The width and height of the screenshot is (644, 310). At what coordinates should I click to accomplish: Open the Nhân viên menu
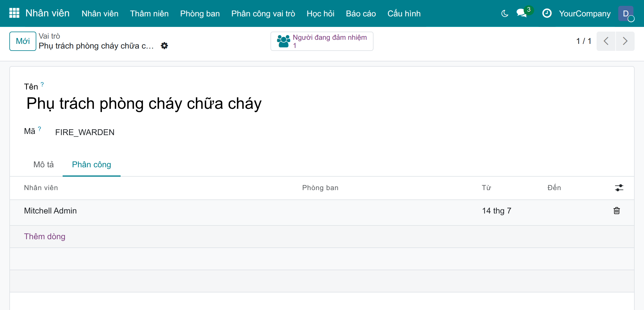click(x=100, y=13)
